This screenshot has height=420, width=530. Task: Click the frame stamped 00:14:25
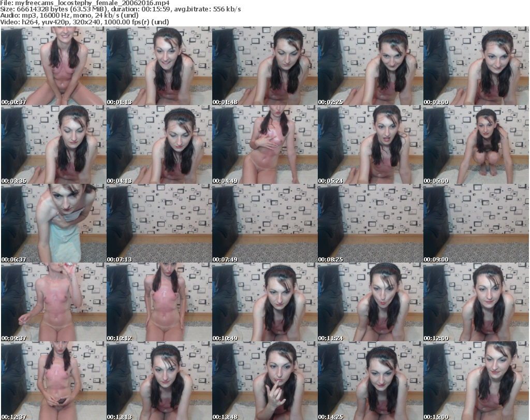coord(370,381)
